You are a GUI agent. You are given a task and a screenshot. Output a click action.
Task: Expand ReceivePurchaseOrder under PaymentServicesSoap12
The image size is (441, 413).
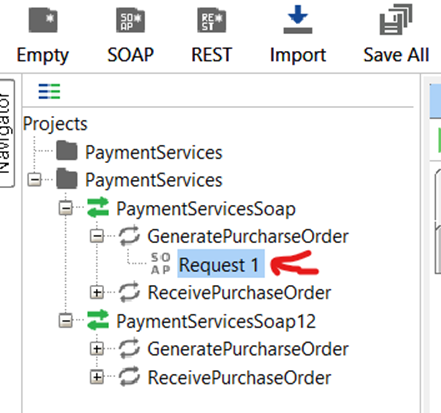(x=97, y=377)
